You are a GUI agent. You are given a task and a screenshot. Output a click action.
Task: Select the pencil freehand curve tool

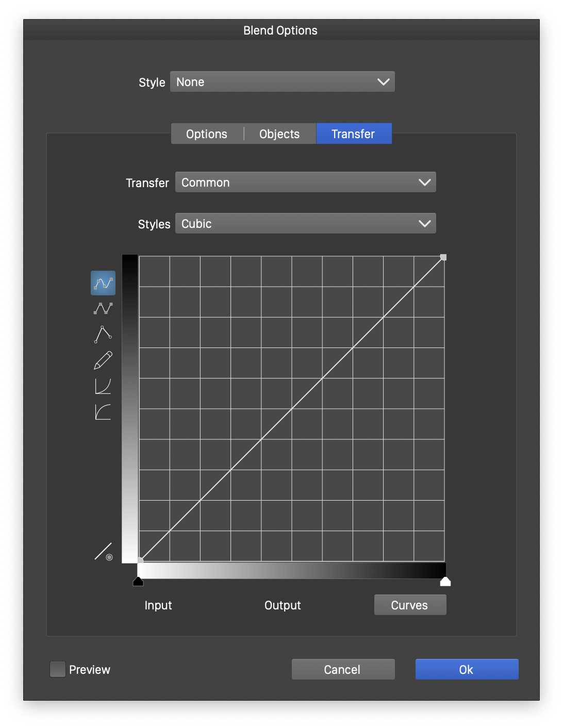pos(103,360)
